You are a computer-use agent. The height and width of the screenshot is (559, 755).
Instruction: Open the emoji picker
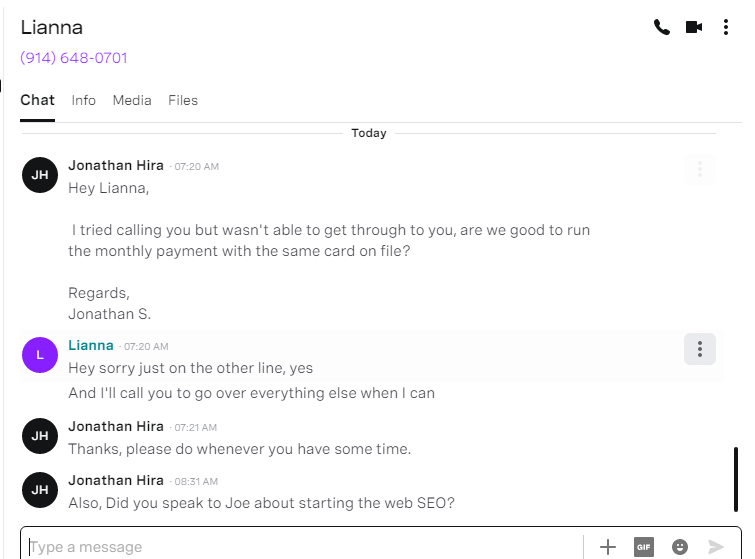(680, 547)
